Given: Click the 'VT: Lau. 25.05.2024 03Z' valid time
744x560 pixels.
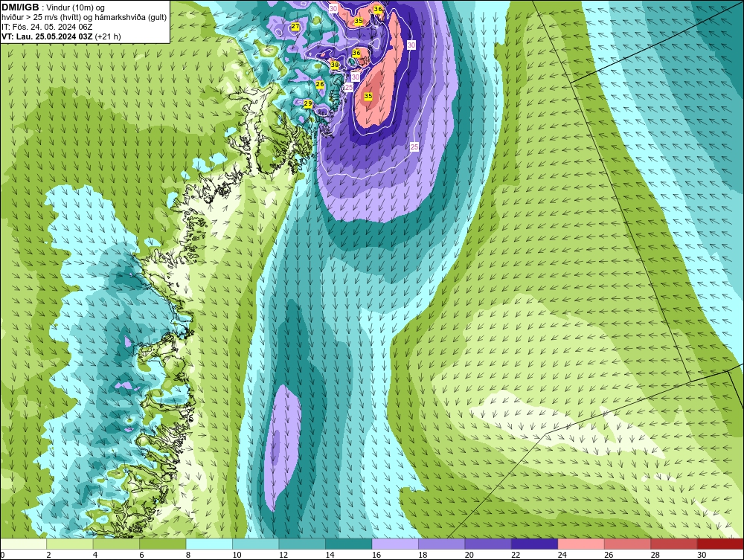Looking at the screenshot, I should point(48,36).
